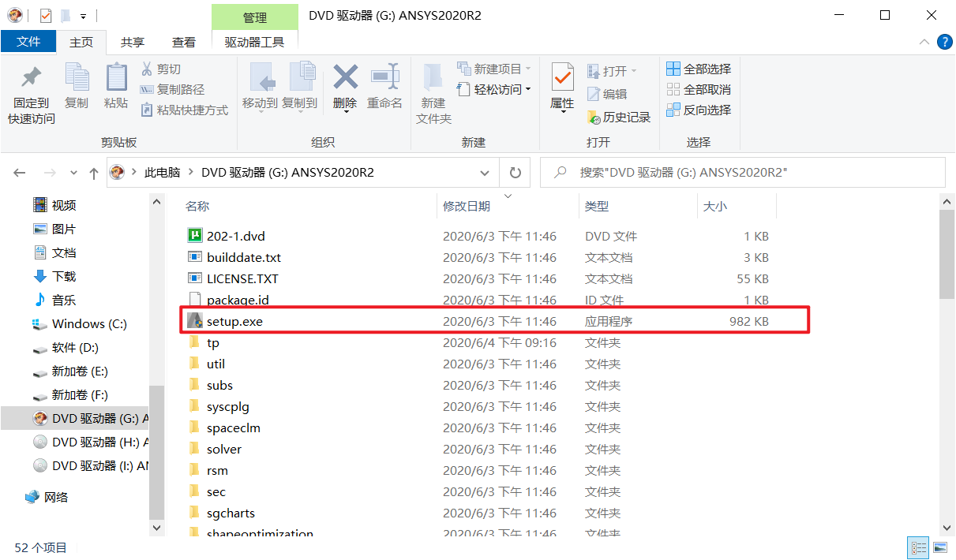Switch to large icons view layout
The height and width of the screenshot is (560, 956).
939,547
